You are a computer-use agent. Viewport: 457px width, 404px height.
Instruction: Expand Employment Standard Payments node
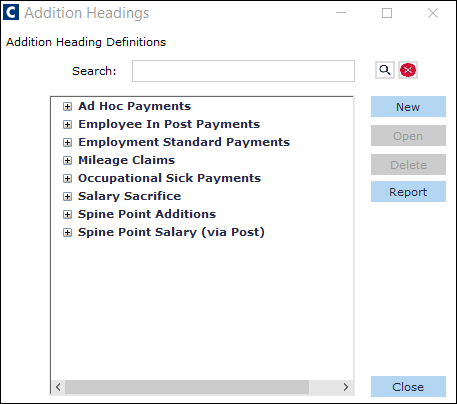tap(67, 142)
